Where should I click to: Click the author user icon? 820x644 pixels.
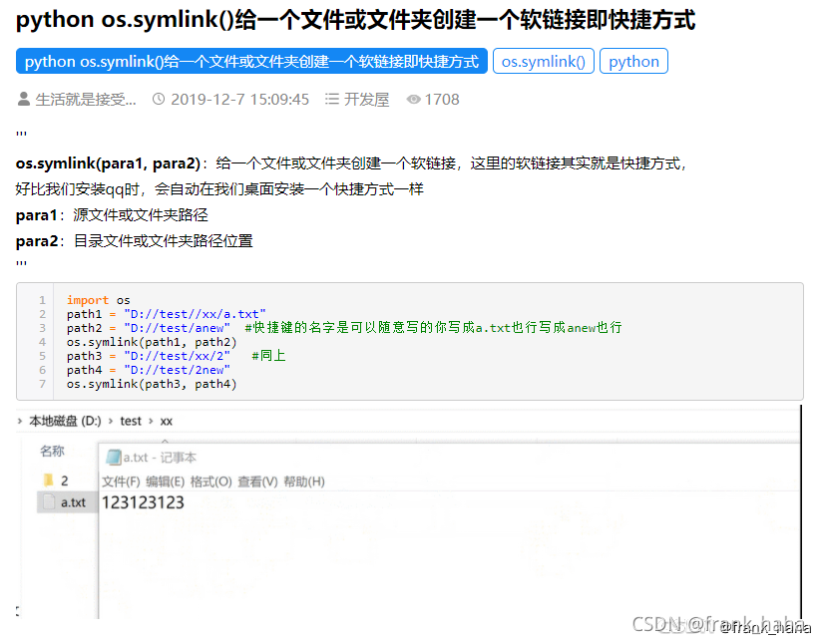coord(24,99)
